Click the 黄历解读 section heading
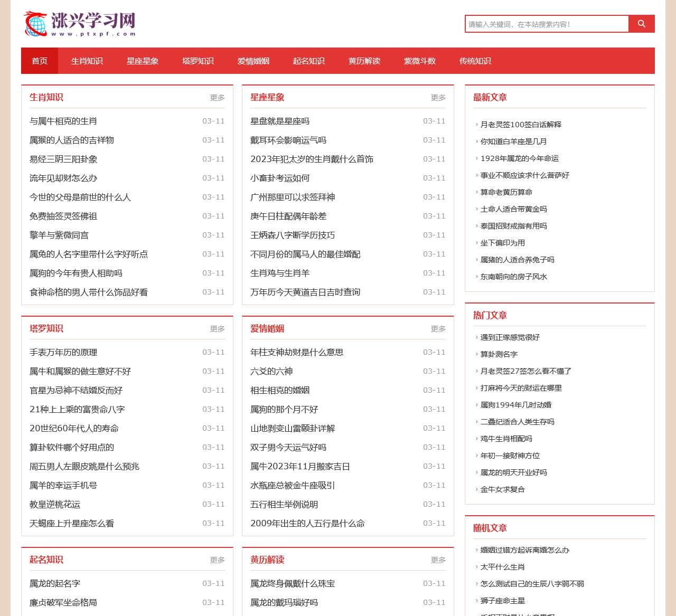 (x=267, y=560)
